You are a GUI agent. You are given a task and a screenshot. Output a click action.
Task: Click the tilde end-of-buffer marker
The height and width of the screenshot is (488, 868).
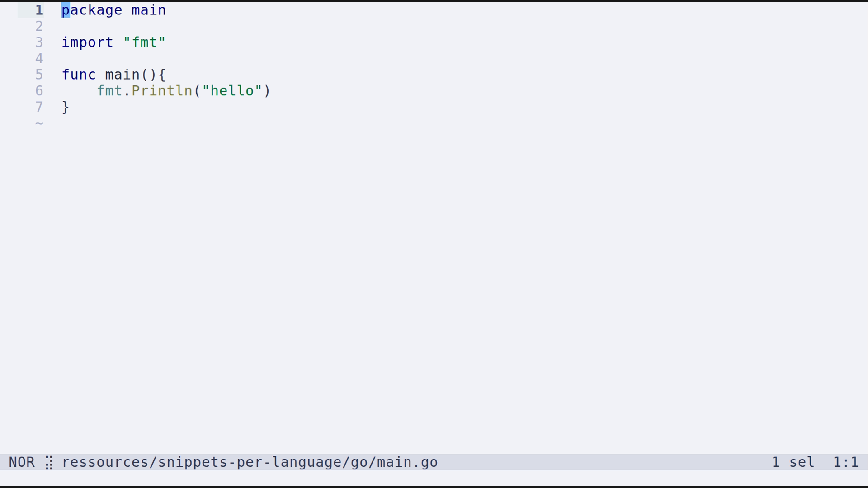click(x=39, y=123)
